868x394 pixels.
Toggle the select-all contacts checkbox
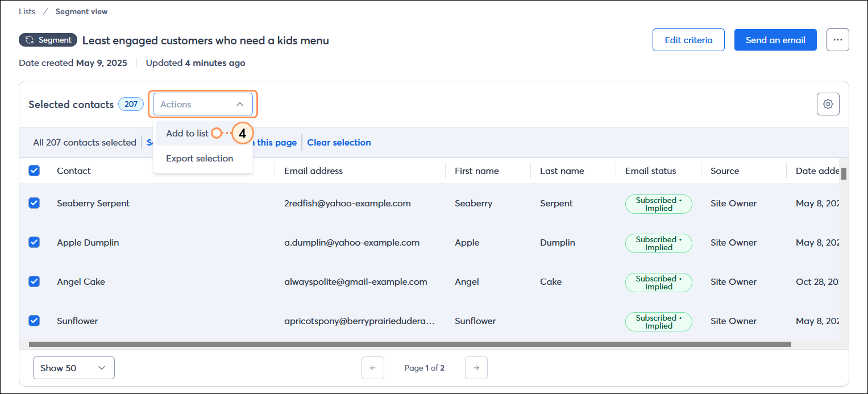click(34, 171)
